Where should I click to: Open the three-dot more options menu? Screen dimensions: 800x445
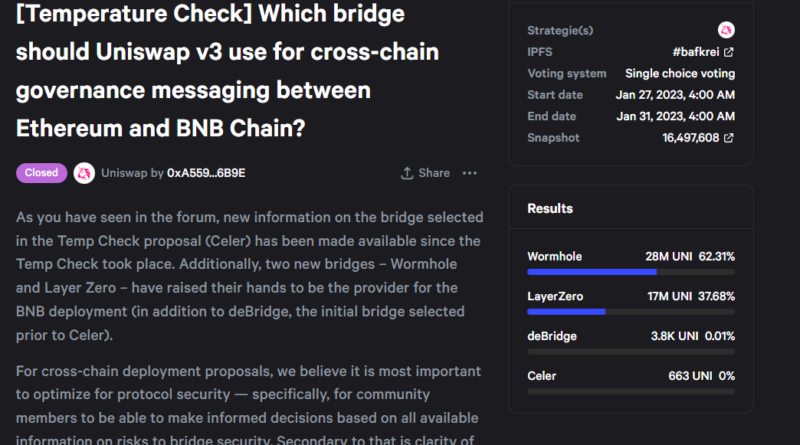pyautogui.click(x=470, y=173)
